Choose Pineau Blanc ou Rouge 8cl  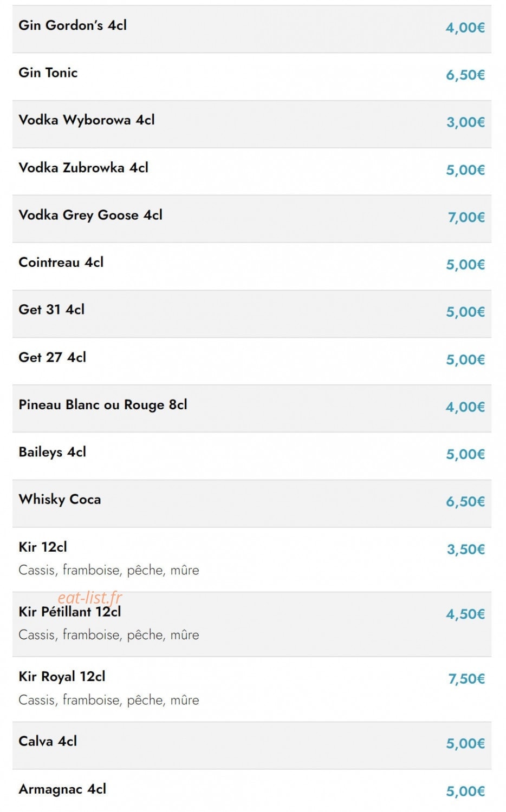[252, 409]
